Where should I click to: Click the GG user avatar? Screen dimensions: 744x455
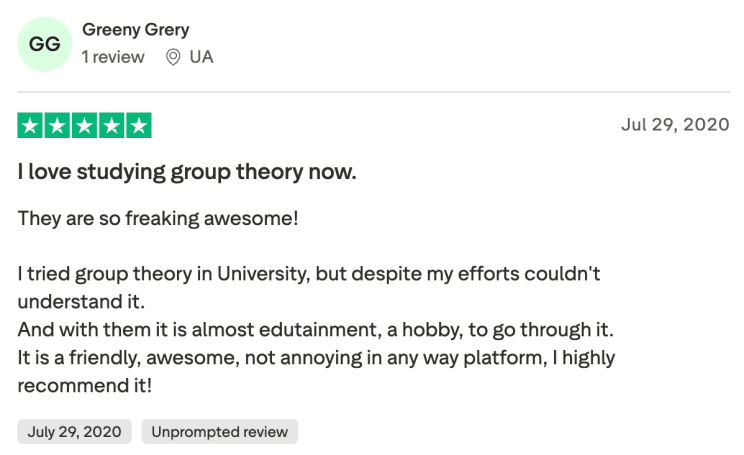pos(45,44)
